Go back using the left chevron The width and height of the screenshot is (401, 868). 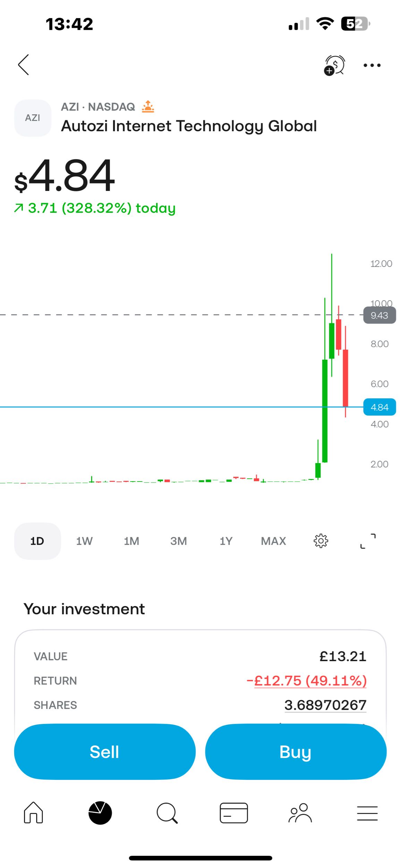click(x=24, y=65)
